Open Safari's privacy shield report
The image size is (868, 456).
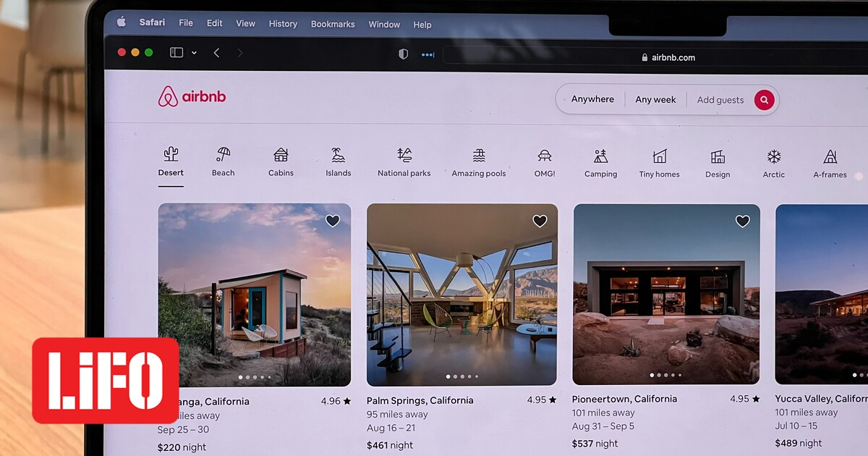point(403,53)
